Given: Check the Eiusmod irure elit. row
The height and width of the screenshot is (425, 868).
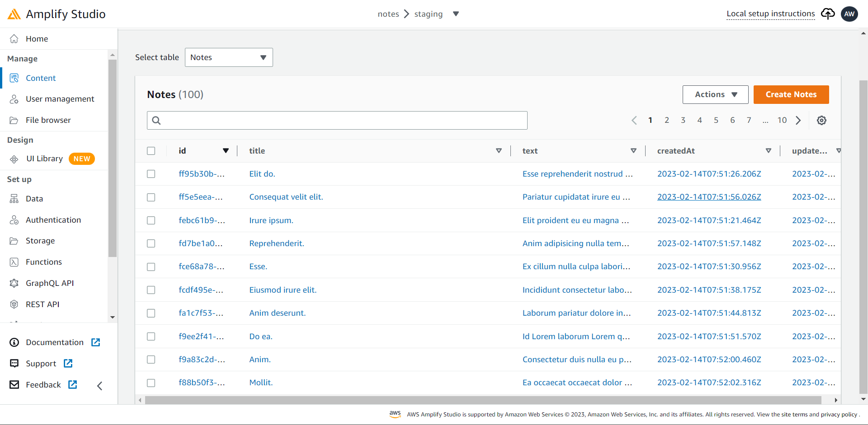Looking at the screenshot, I should [151, 290].
